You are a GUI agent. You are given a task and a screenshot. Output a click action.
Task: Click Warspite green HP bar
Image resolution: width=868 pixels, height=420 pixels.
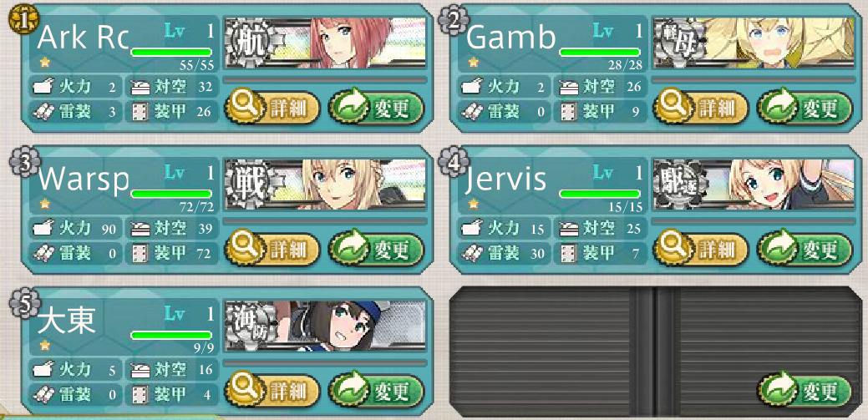click(x=171, y=194)
